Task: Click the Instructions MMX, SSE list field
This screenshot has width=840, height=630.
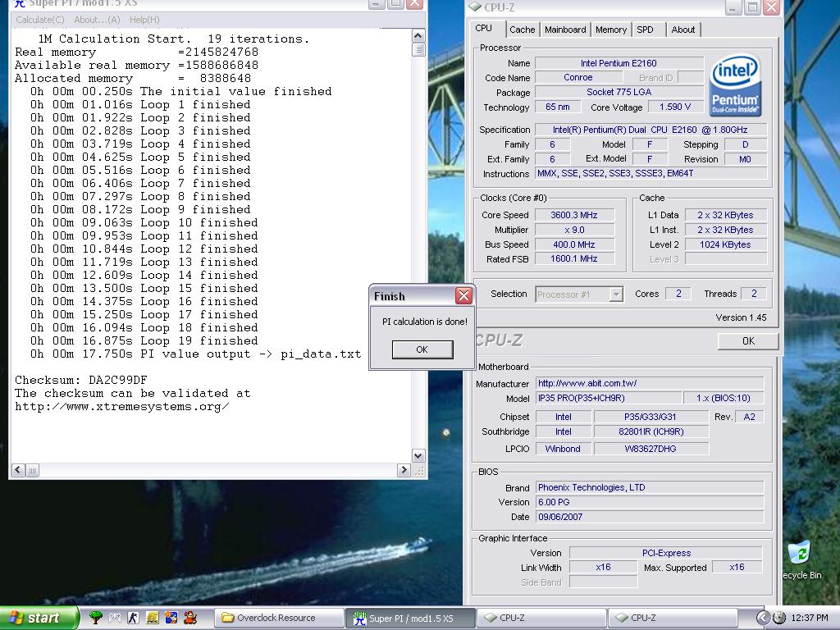Action: 651,173
